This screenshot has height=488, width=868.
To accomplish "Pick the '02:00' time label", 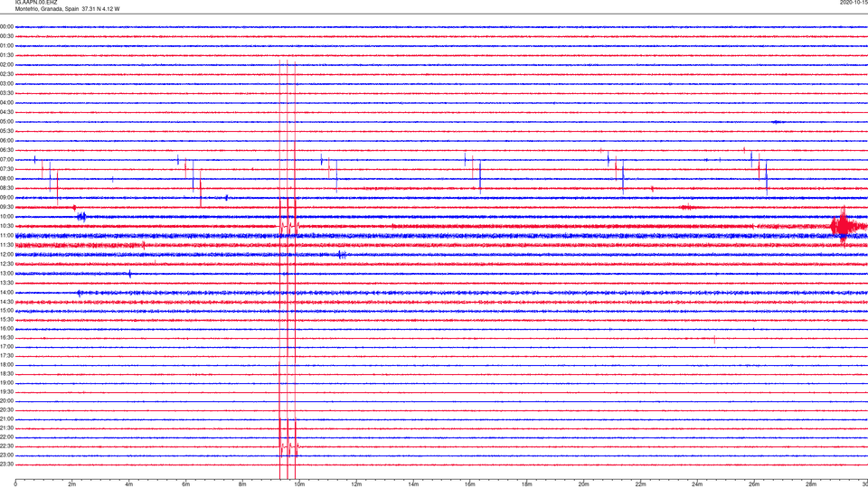I will pos(6,65).
